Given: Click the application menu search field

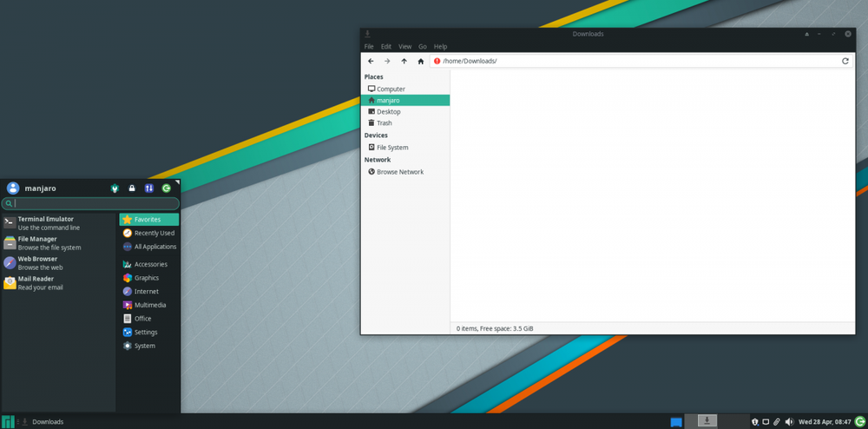Looking at the screenshot, I should coord(90,203).
